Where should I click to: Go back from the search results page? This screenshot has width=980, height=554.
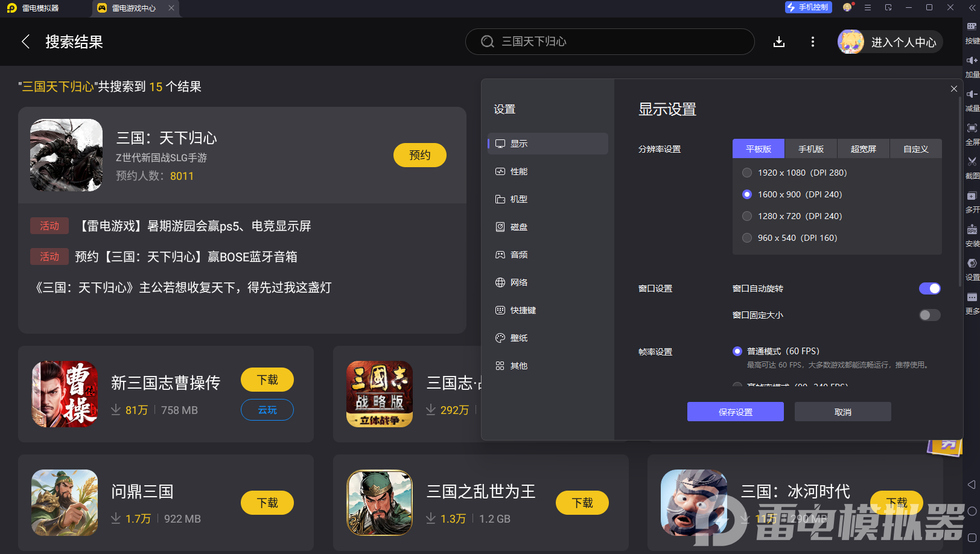tap(25, 42)
